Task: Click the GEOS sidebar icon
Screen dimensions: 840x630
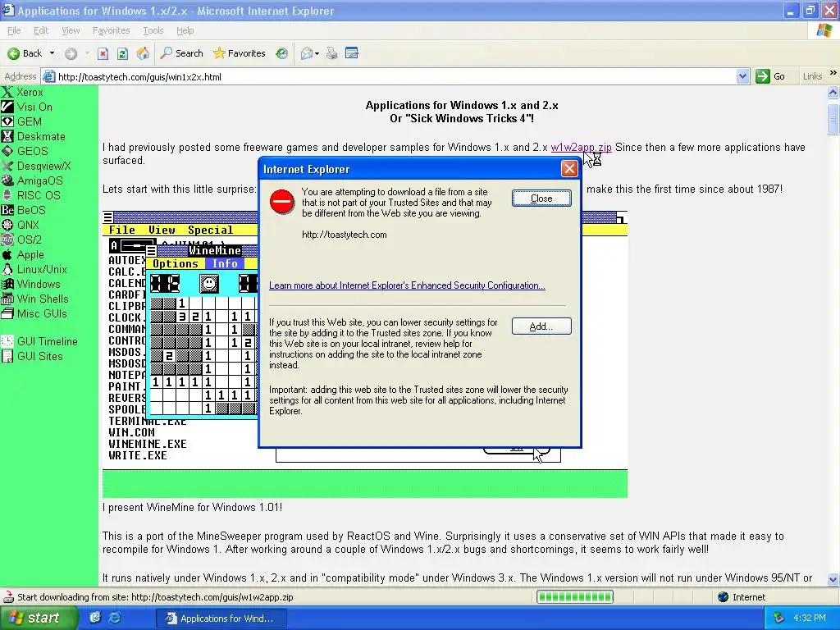Action: click(7, 151)
